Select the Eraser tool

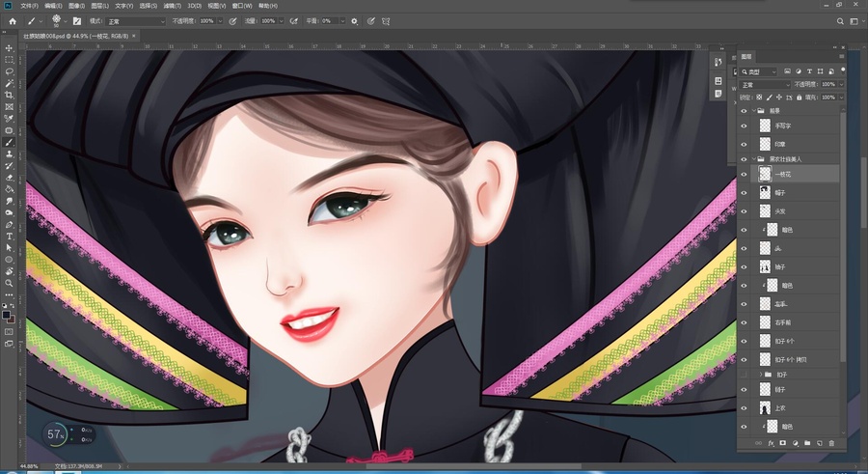pos(9,178)
